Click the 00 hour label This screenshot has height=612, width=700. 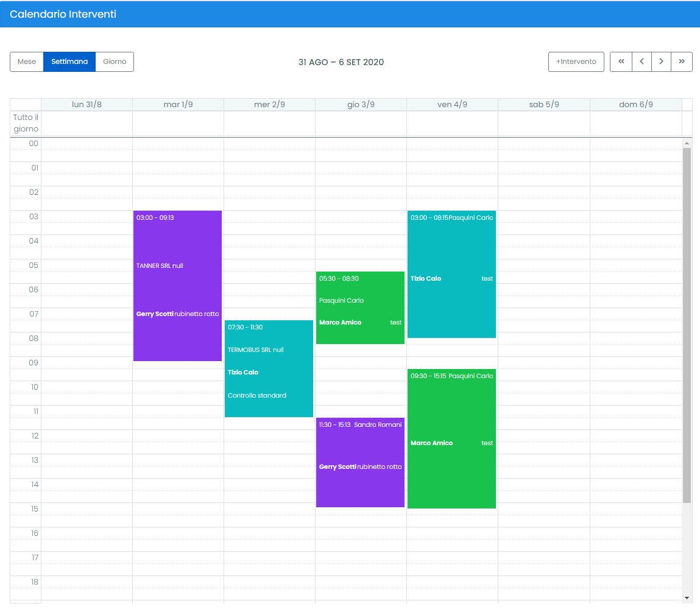[34, 143]
